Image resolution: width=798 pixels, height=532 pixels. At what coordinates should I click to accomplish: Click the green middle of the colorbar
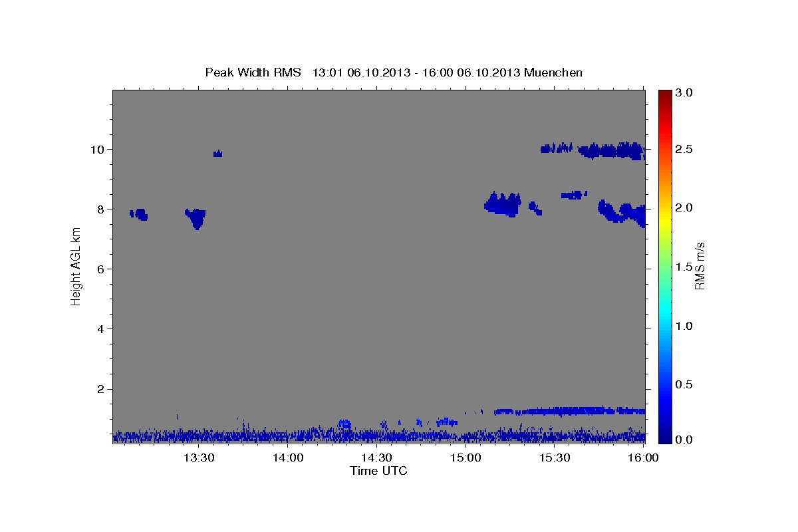pos(665,266)
